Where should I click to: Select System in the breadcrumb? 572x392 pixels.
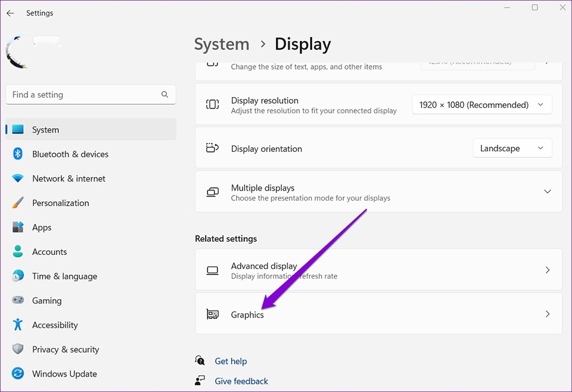click(222, 44)
